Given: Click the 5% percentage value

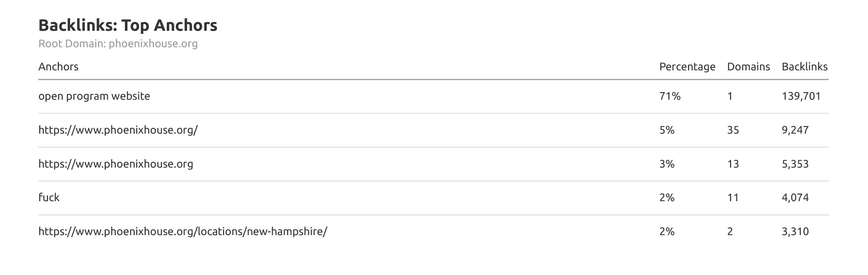Looking at the screenshot, I should coord(667,130).
